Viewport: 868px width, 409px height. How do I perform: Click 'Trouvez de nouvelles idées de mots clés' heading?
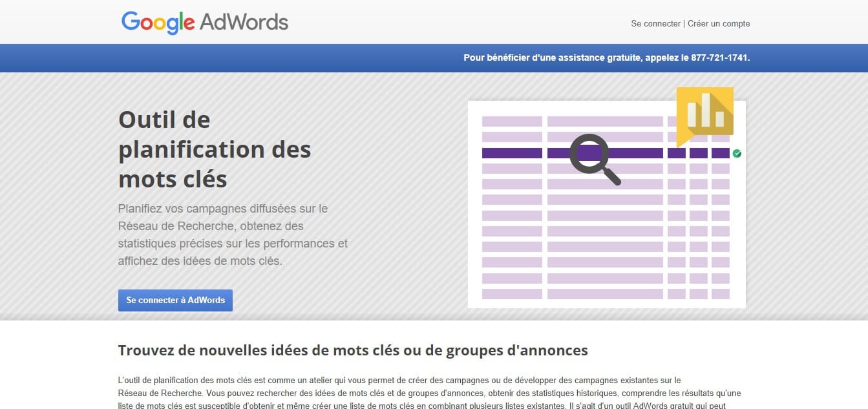[353, 350]
